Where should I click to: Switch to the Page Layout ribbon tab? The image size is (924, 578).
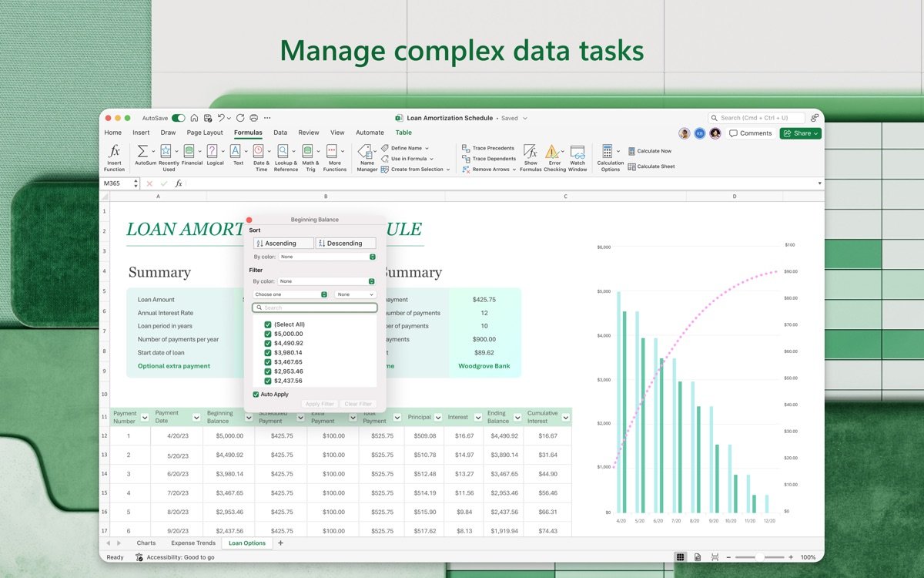click(x=205, y=133)
